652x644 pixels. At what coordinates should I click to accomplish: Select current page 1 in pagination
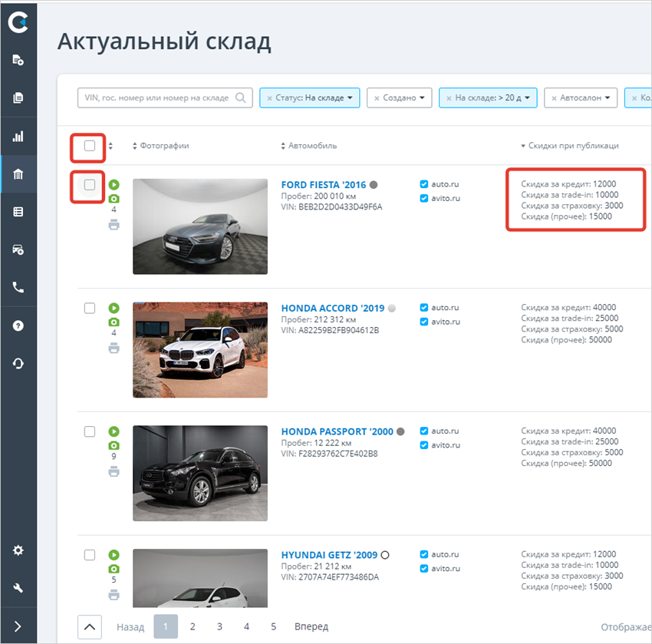166,626
